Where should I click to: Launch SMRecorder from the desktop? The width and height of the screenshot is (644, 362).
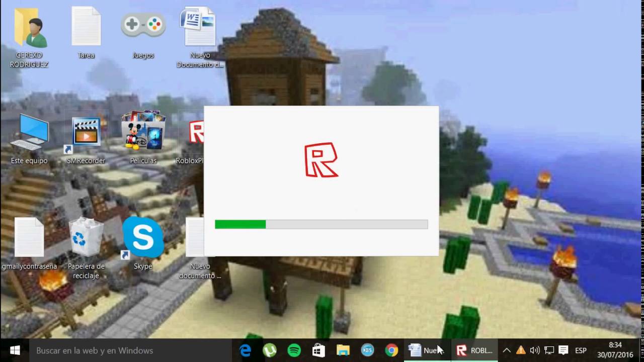pos(86,141)
